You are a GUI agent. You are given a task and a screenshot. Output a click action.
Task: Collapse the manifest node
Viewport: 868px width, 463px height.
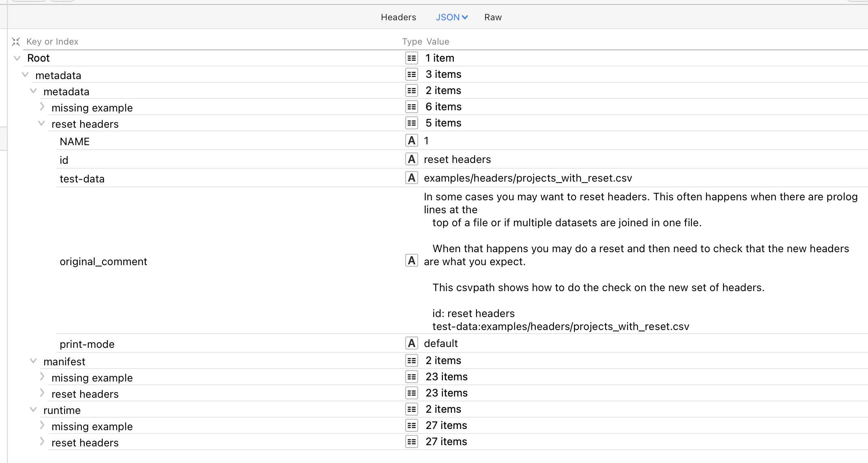tap(33, 361)
